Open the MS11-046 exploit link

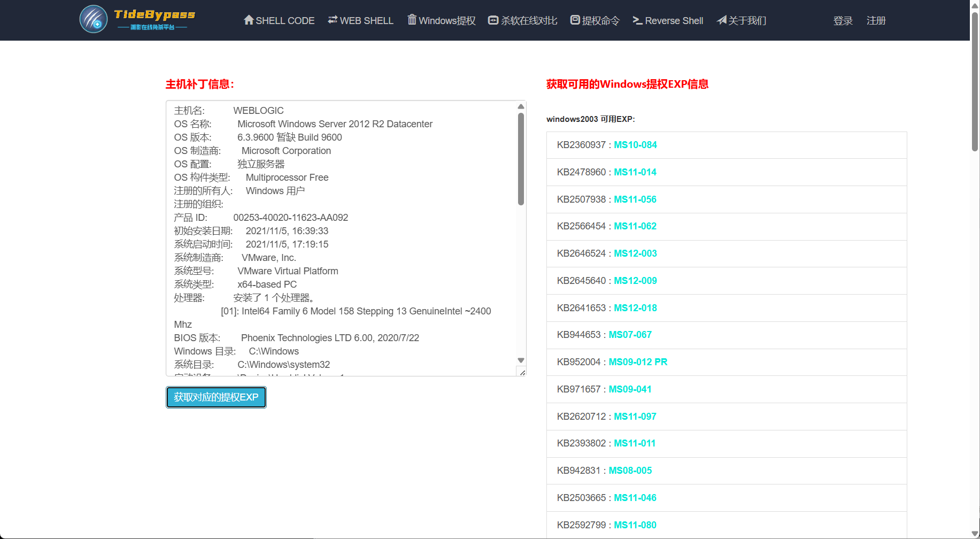tap(635, 498)
